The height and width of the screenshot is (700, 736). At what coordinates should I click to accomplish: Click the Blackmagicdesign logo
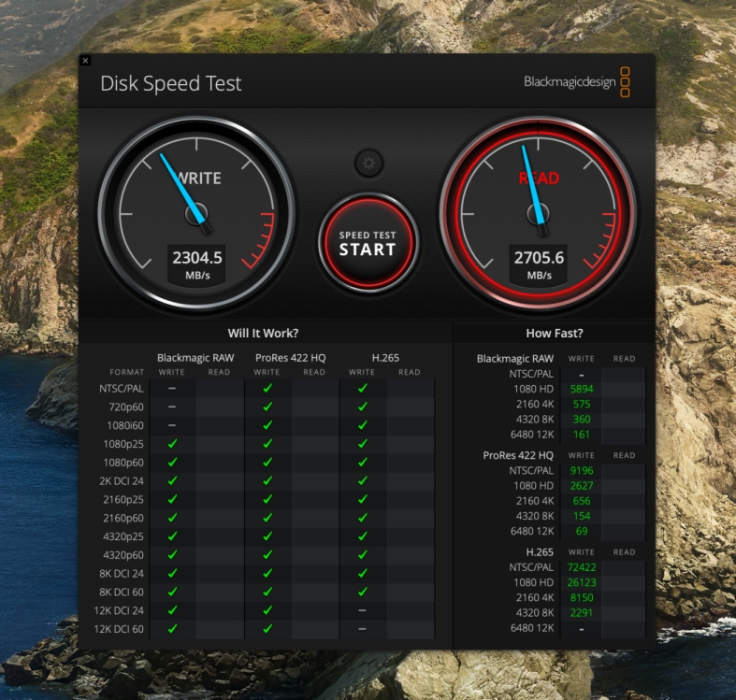pos(577,82)
